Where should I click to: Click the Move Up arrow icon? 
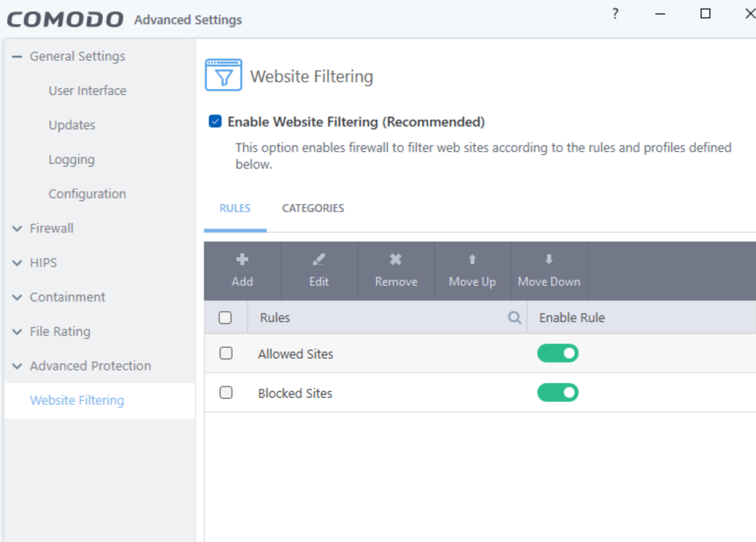point(472,260)
